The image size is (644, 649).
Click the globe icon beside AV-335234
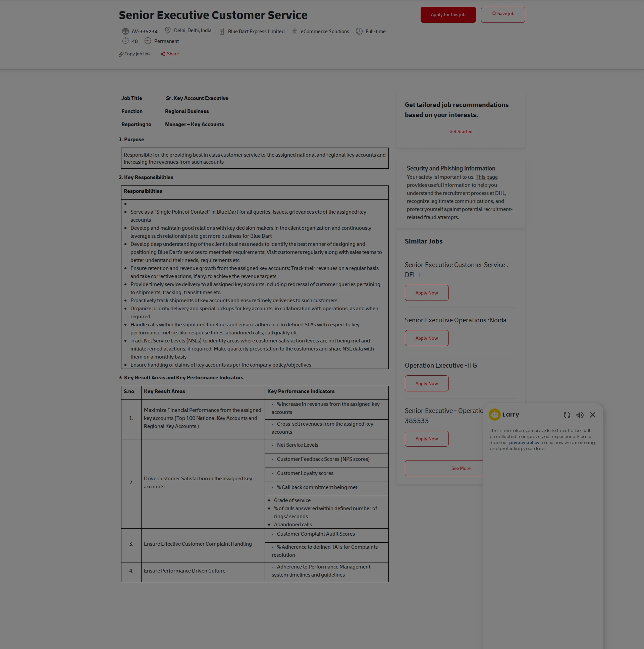(125, 31)
